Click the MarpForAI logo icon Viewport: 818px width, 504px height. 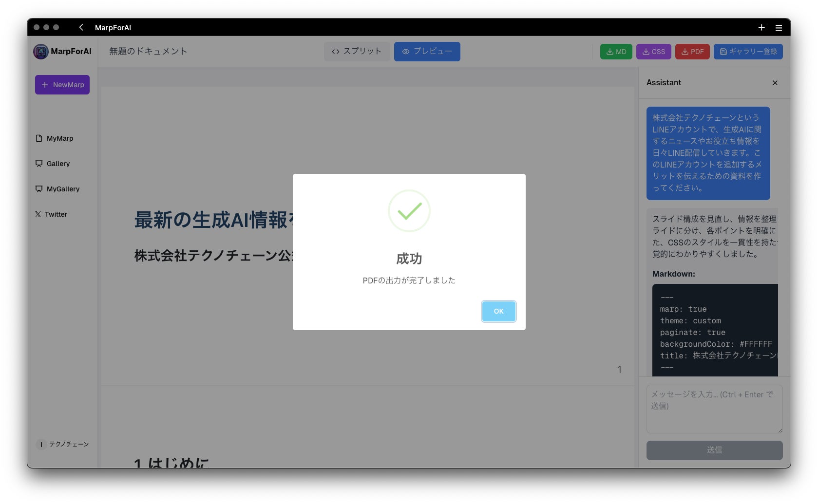[x=41, y=51]
